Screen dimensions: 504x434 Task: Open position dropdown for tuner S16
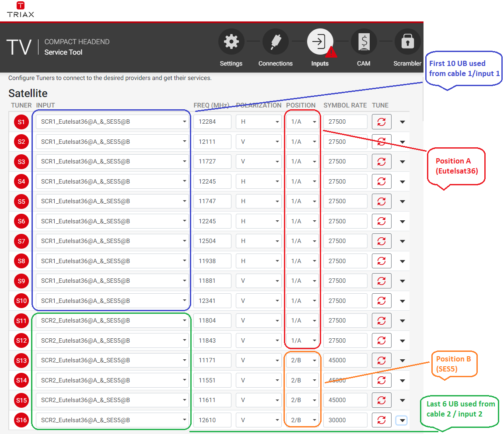302,420
